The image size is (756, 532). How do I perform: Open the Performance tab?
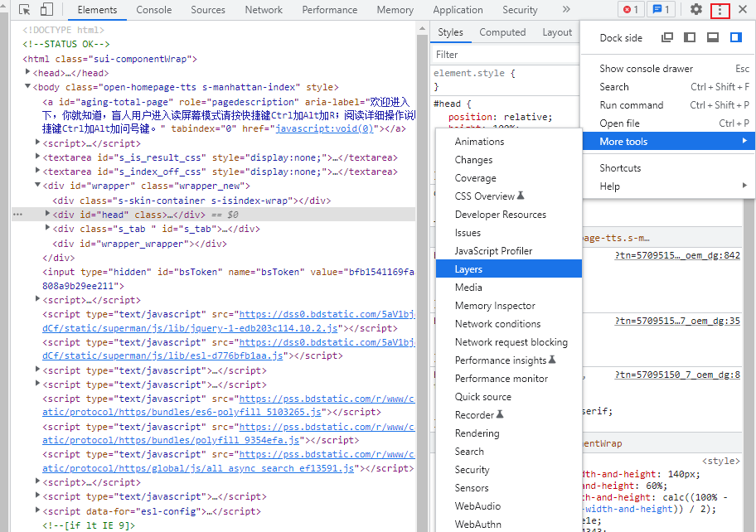tap(330, 10)
